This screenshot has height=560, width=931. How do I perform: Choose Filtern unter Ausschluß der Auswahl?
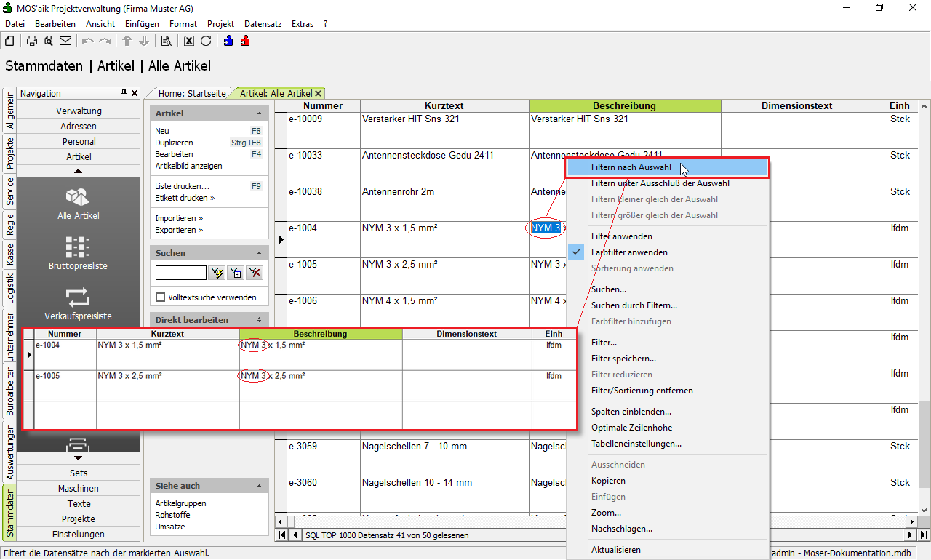coord(660,183)
